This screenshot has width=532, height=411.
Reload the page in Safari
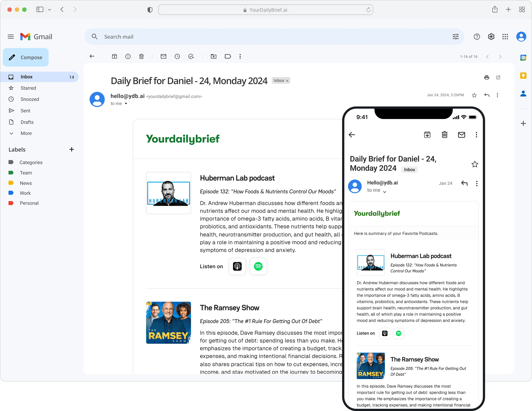[x=368, y=10]
